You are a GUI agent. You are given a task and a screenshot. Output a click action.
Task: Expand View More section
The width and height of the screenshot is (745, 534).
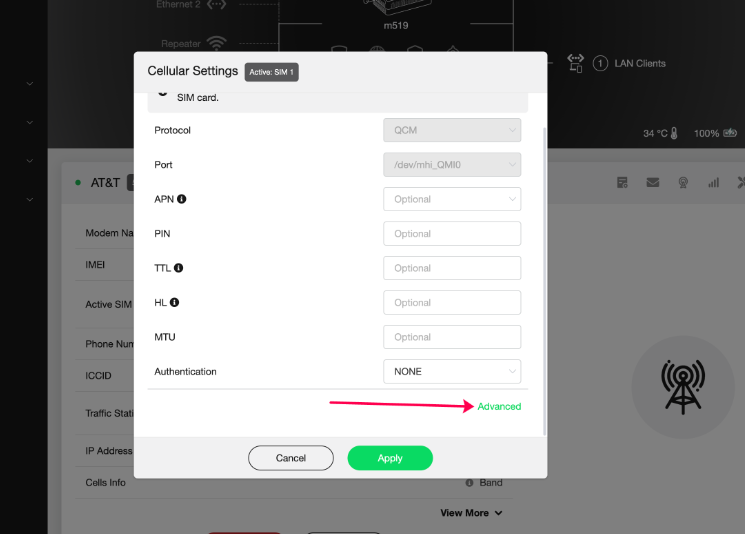click(x=471, y=513)
